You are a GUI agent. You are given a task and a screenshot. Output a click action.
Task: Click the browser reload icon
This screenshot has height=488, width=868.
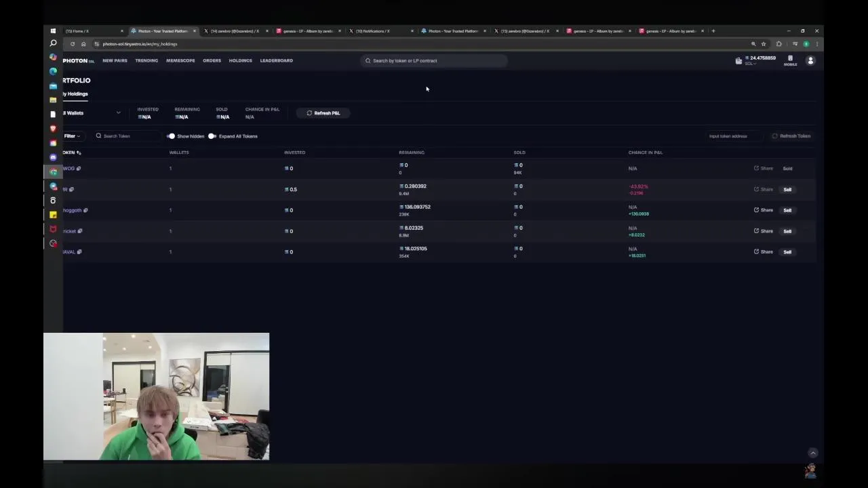[x=73, y=44]
